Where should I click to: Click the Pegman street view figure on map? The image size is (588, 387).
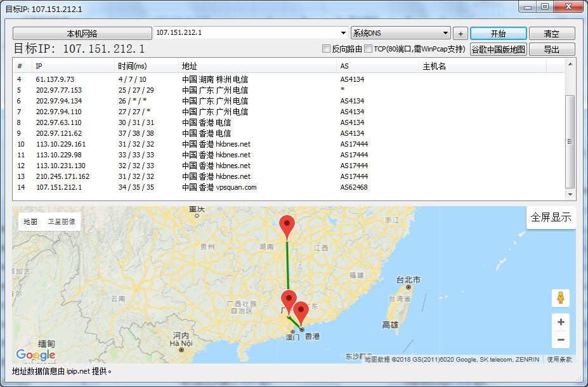pos(561,298)
